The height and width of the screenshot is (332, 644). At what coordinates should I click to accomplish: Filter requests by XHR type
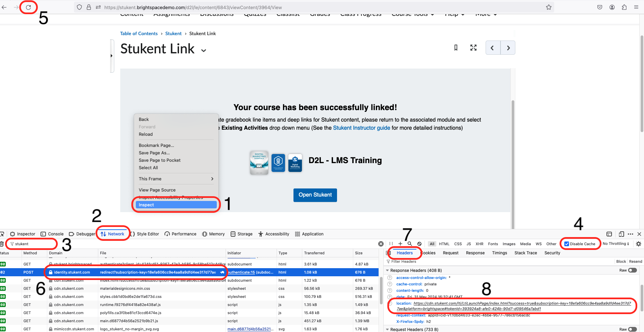point(480,244)
